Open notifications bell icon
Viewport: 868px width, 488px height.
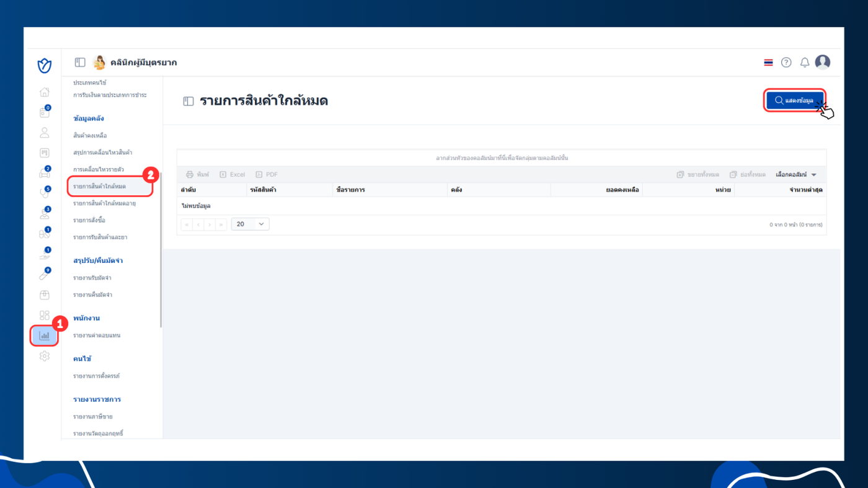(x=805, y=63)
